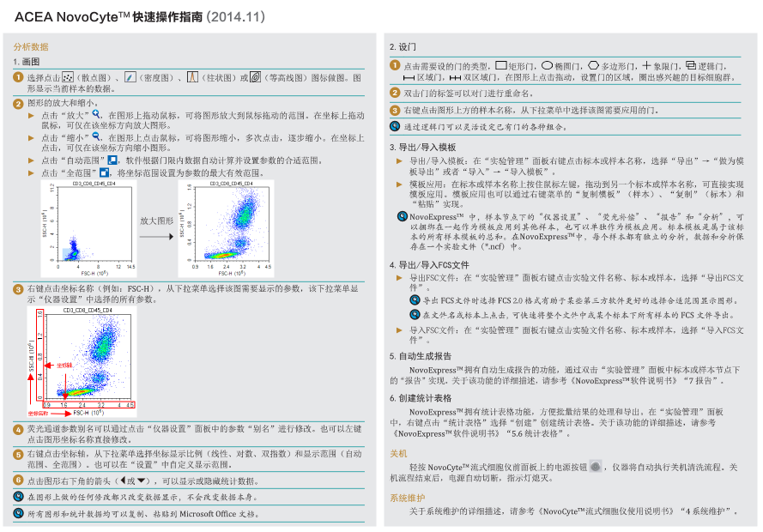Click the scatter plot (散点图) icon

pos(68,77)
